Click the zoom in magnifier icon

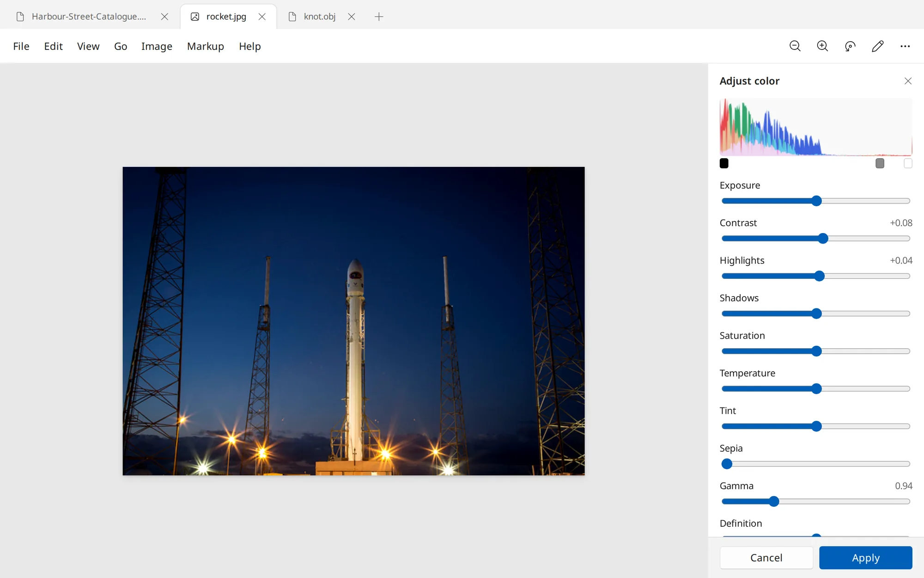click(x=822, y=46)
